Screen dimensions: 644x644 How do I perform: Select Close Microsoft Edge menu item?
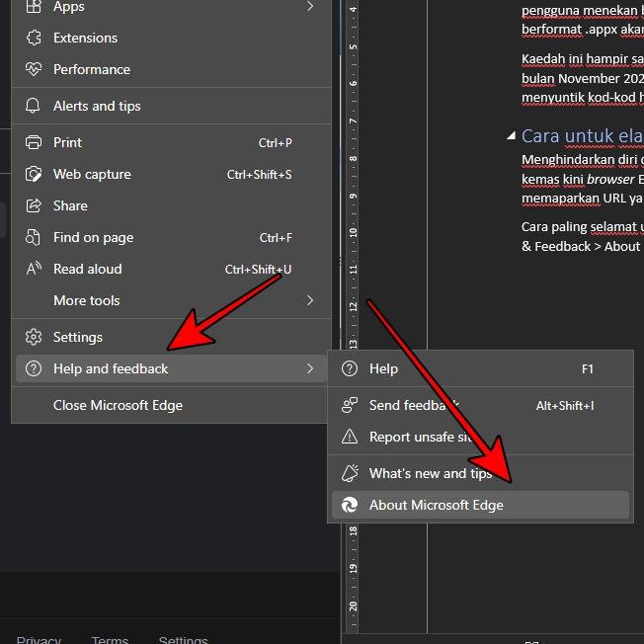click(x=118, y=405)
